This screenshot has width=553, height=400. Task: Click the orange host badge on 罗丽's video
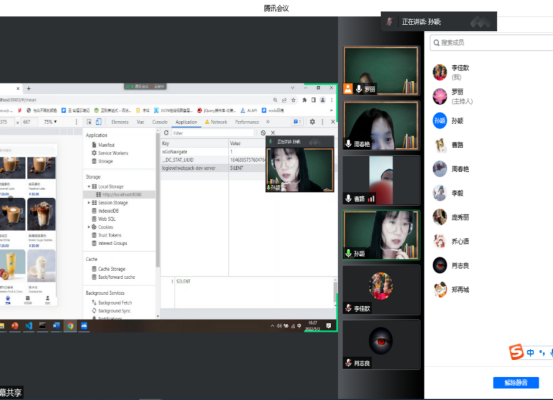(x=348, y=89)
